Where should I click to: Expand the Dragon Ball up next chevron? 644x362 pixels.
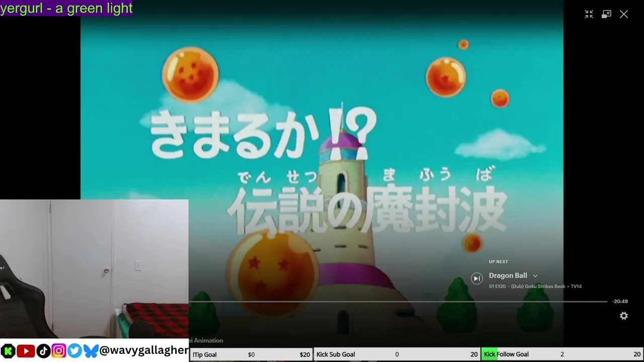[535, 276]
